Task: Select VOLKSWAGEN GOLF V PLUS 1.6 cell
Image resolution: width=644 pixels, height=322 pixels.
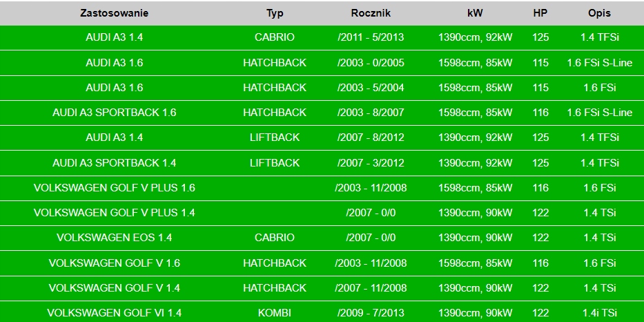Action: (114, 188)
